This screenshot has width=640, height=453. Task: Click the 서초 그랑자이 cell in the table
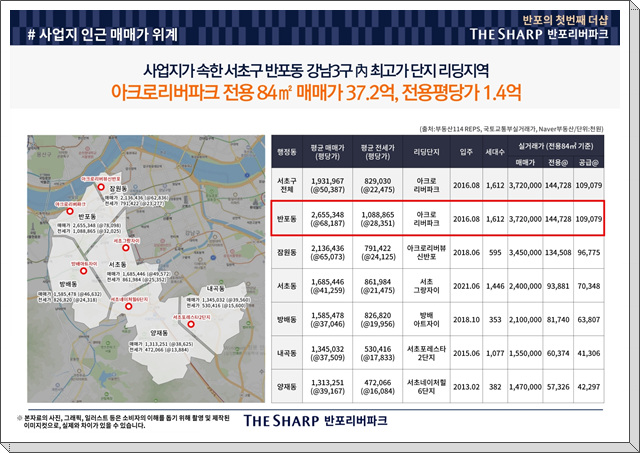pyautogui.click(x=429, y=286)
